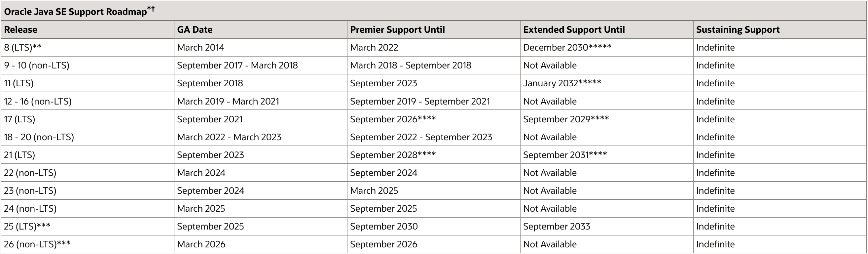Select the Sustaining Support column header
Image resolution: width=868 pixels, height=254 pixels.
(x=738, y=30)
